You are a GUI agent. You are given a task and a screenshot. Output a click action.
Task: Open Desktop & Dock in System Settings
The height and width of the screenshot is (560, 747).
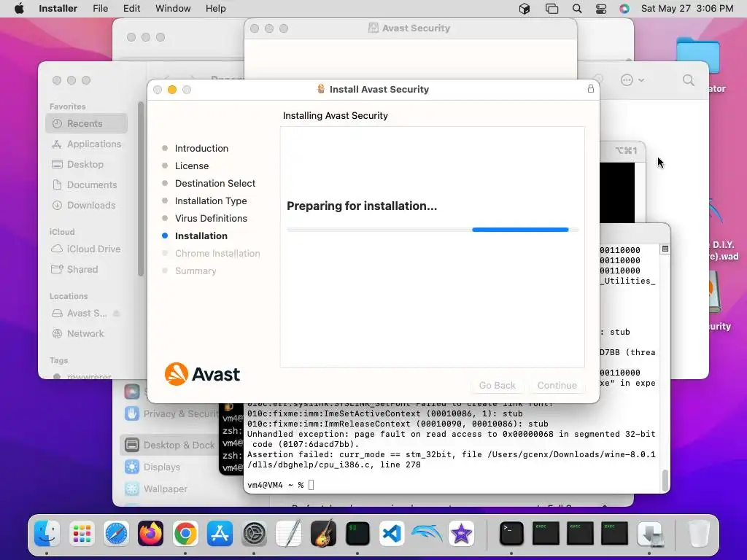pyautogui.click(x=169, y=446)
